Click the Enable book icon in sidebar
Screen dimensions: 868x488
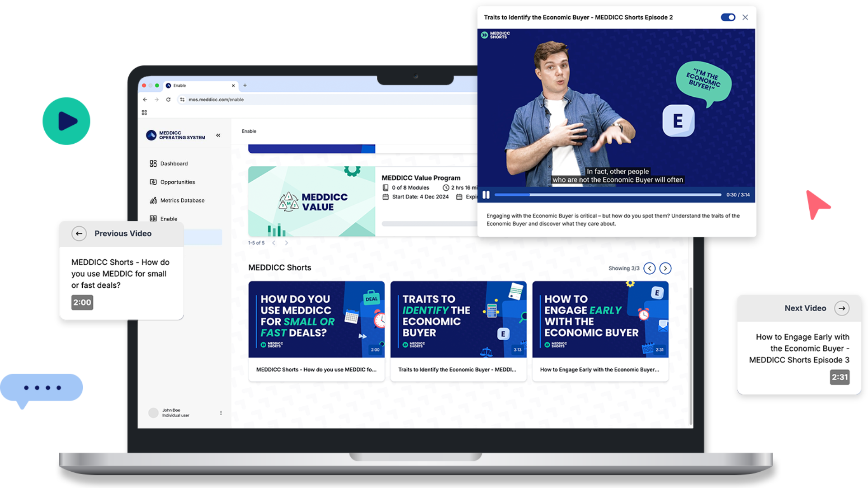(x=153, y=219)
